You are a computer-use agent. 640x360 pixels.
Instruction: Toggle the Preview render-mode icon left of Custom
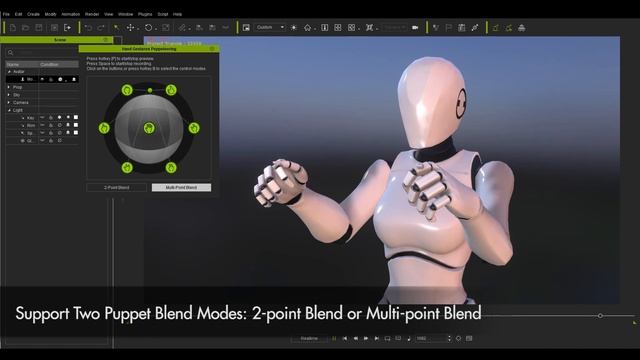pyautogui.click(x=246, y=28)
